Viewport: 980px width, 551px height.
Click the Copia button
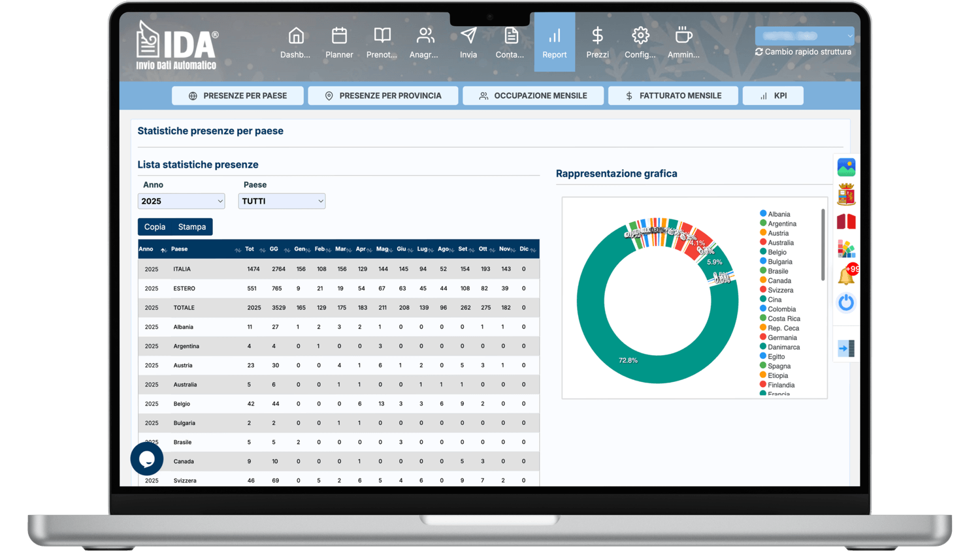pyautogui.click(x=155, y=227)
